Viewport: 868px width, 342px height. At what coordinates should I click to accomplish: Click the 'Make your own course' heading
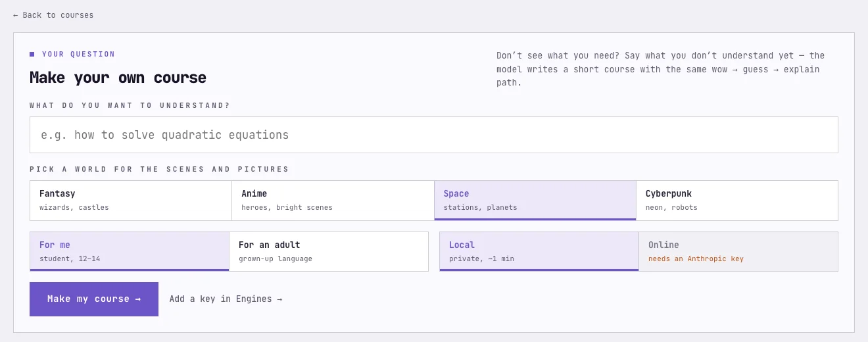118,78
